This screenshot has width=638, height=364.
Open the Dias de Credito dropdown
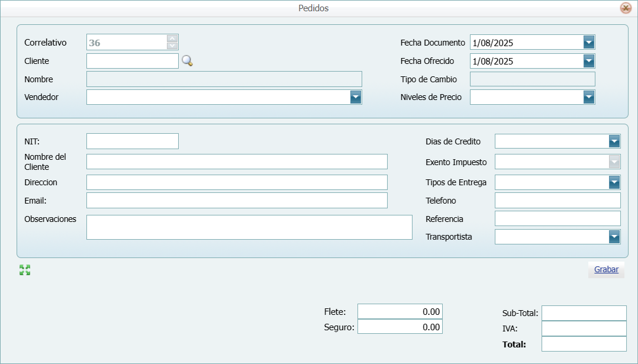tap(614, 141)
